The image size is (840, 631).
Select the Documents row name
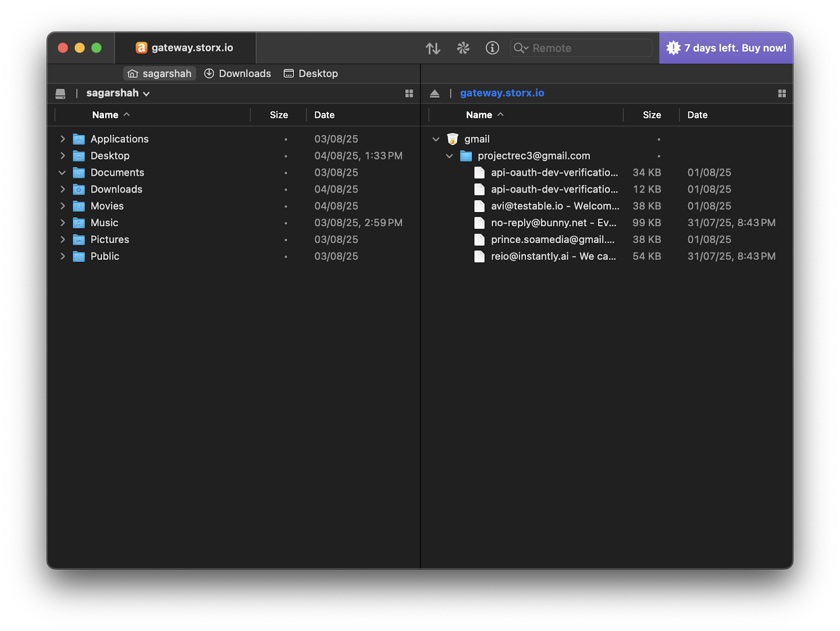point(117,173)
